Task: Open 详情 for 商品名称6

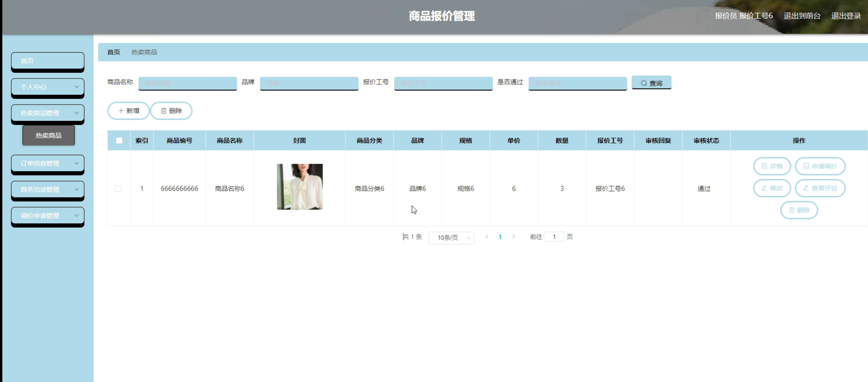Action: [x=772, y=166]
